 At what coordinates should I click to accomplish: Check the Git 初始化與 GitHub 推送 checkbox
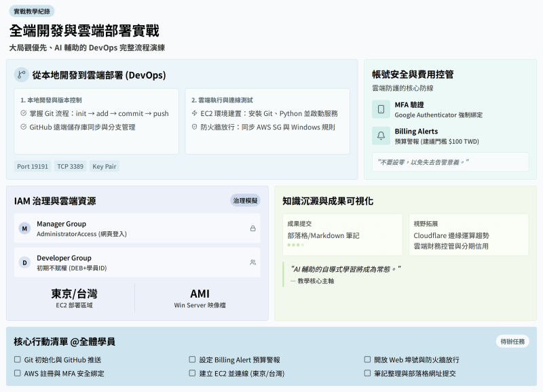(x=18, y=359)
